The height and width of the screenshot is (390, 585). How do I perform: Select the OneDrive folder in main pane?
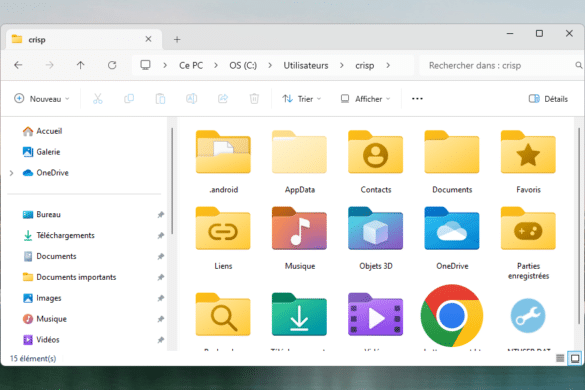point(452,238)
